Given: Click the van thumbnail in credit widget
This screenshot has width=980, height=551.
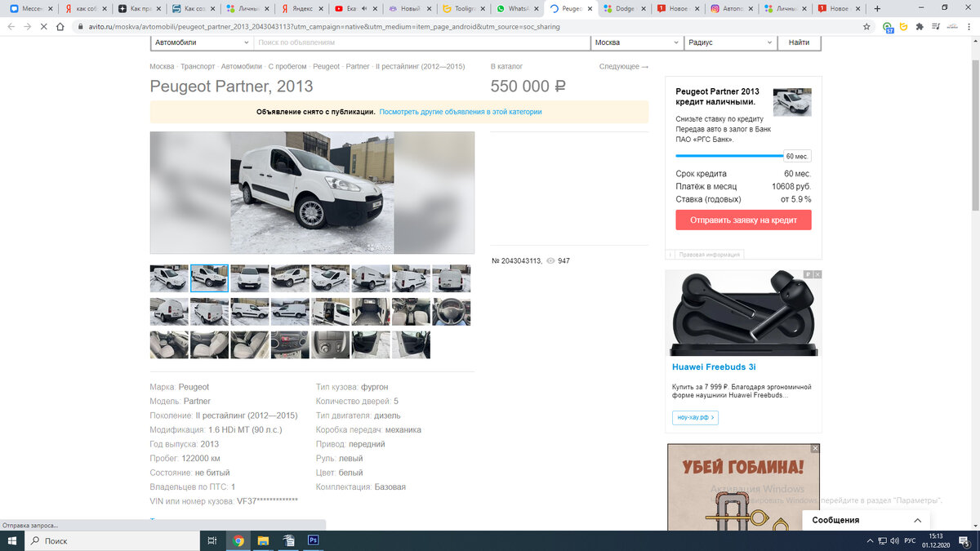Looking at the screenshot, I should (x=792, y=102).
